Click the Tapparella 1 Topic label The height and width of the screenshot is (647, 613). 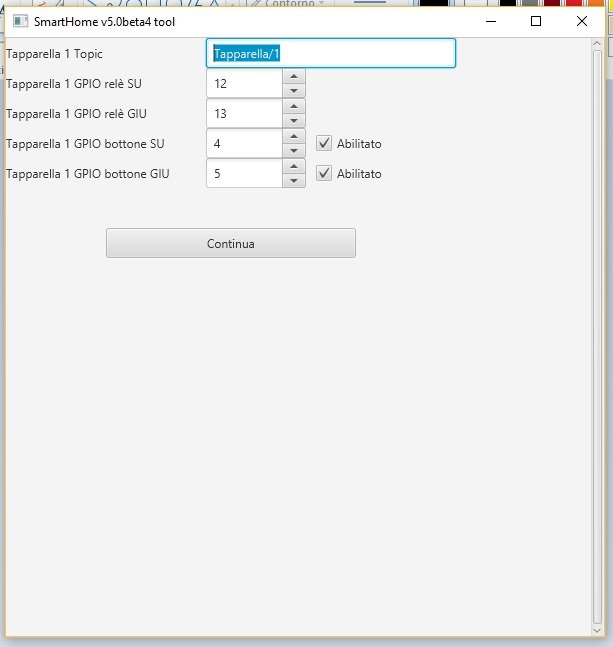[x=54, y=54]
